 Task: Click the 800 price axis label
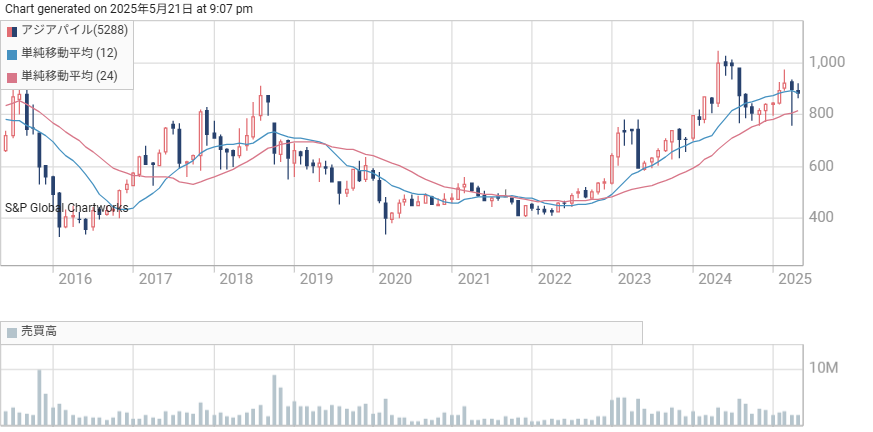click(x=821, y=114)
